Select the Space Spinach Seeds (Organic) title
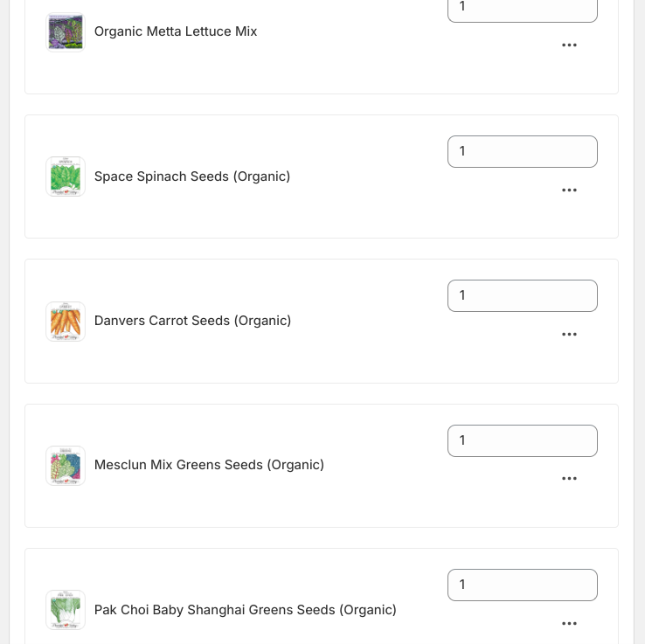 click(x=192, y=177)
